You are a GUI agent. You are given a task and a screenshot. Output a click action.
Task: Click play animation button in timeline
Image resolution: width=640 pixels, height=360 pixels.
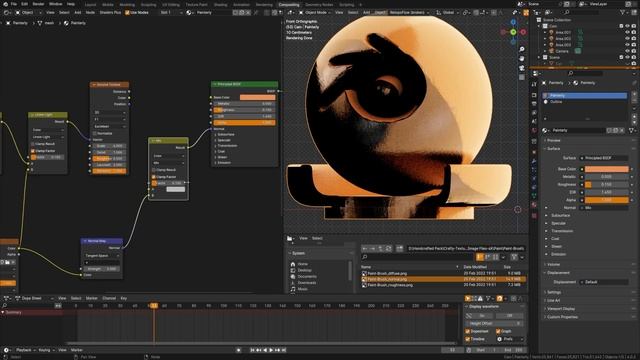point(271,350)
